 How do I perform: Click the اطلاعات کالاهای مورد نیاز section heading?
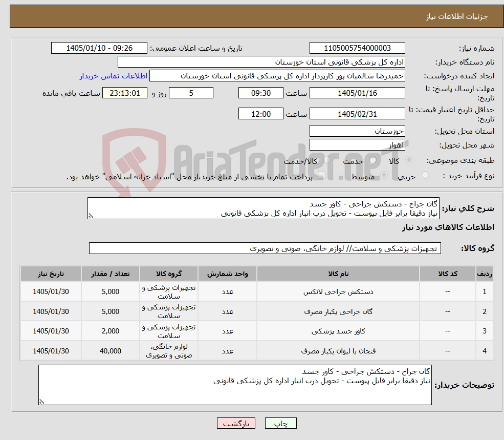[448, 227]
